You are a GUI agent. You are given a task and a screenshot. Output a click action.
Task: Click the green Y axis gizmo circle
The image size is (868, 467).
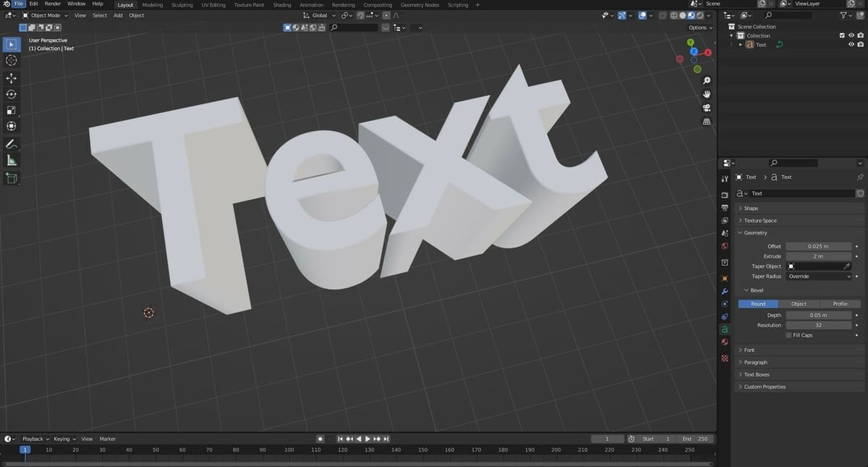click(691, 43)
